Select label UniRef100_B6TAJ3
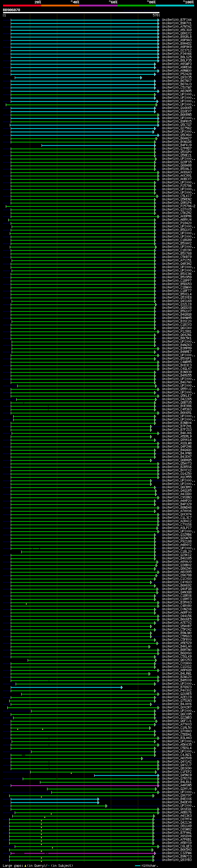The height and width of the screenshot is (868, 197). [176, 84]
